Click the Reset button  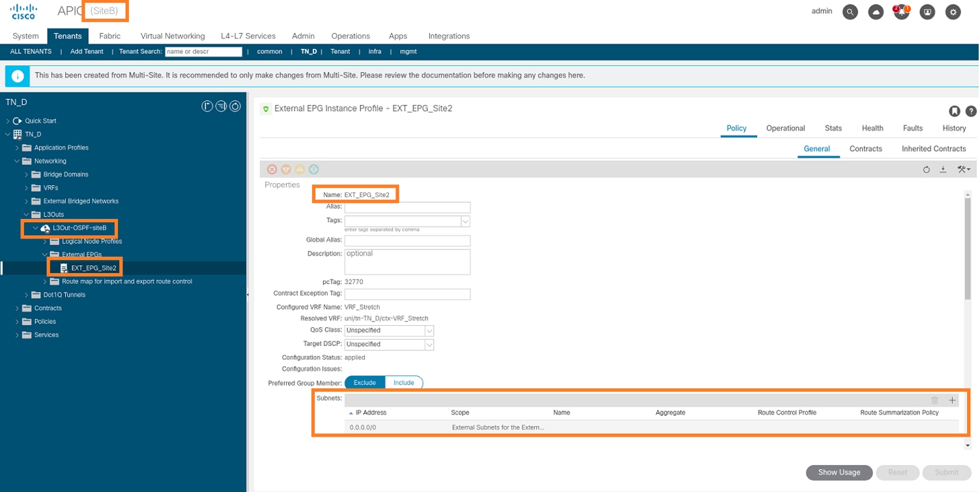[899, 473]
